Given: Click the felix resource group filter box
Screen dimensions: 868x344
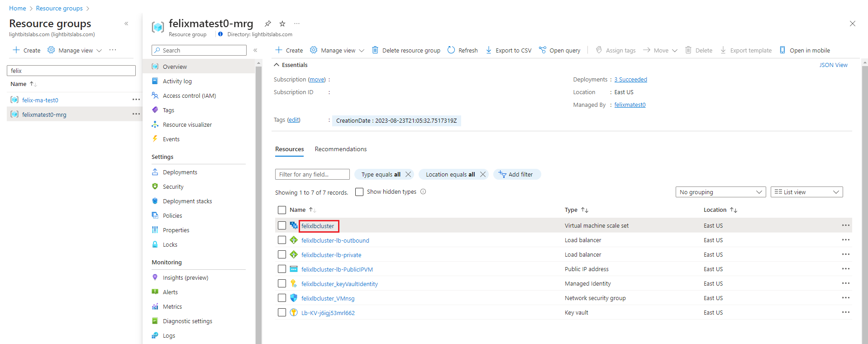Looking at the screenshot, I should 71,71.
